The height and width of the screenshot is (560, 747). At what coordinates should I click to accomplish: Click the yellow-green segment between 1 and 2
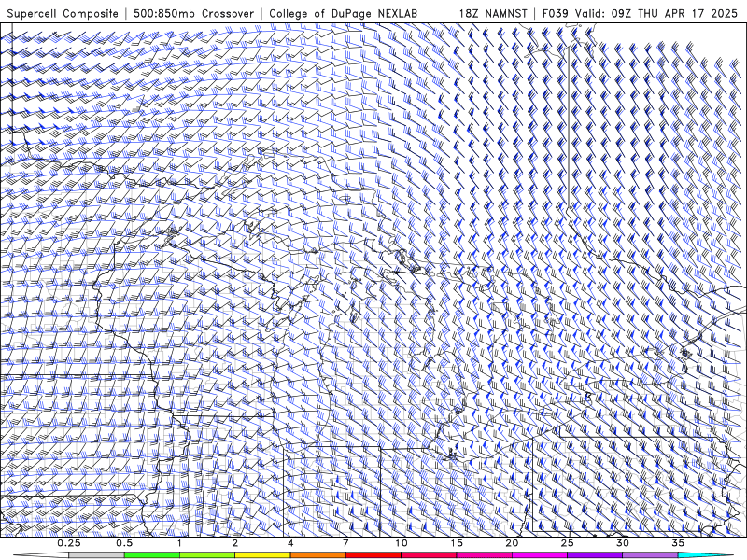click(207, 555)
